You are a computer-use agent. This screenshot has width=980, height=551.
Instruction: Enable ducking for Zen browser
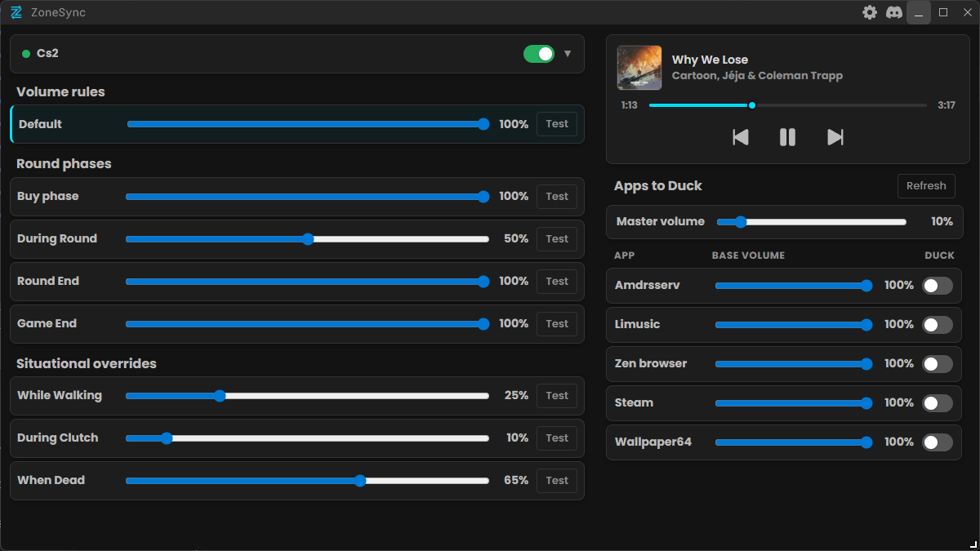pos(938,363)
